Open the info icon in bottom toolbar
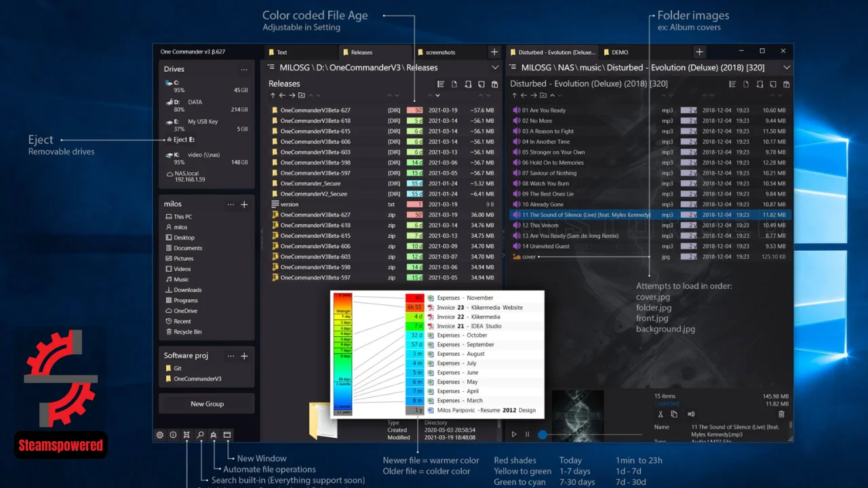The width and height of the screenshot is (868, 488). [x=173, y=435]
